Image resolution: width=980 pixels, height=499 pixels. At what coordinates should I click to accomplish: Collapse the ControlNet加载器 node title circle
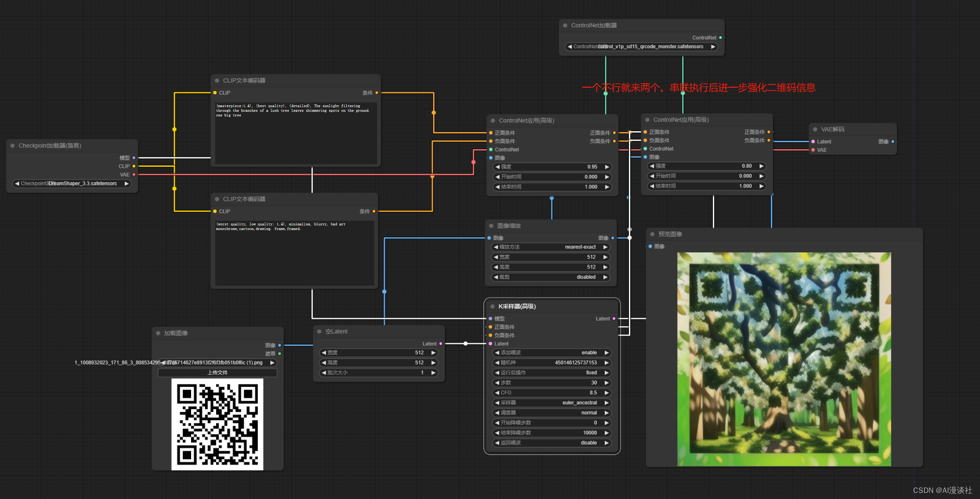565,26
